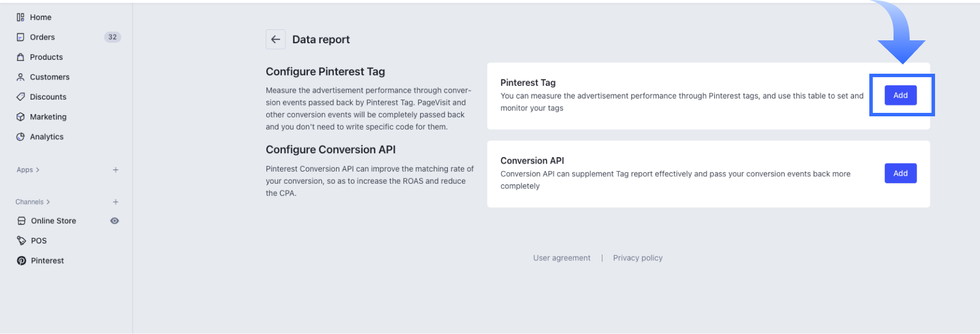
Task: Click the plus button beside Channels
Action: tap(116, 202)
